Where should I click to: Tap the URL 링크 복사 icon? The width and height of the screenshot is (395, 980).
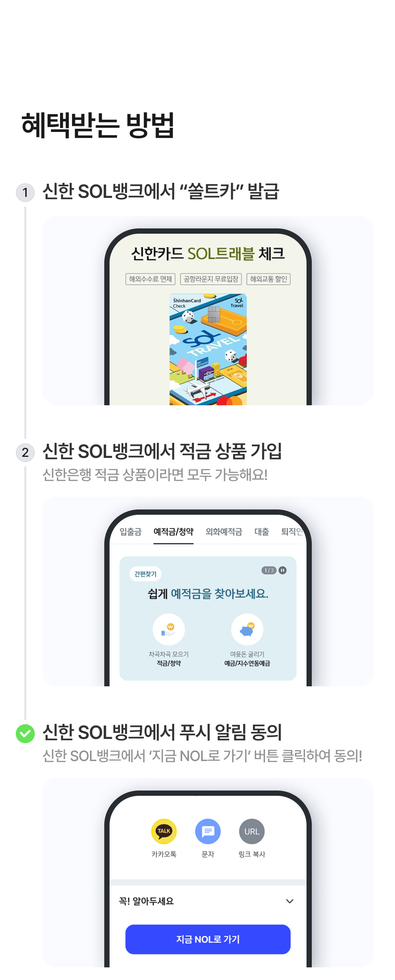tap(251, 831)
